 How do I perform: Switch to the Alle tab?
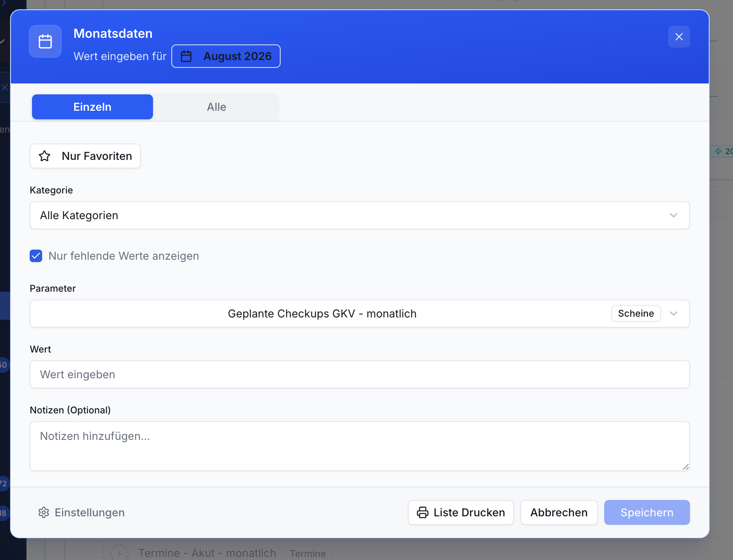click(x=217, y=107)
